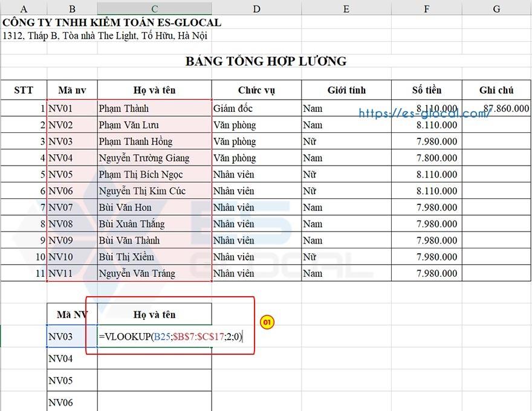Click lookup table Họ và tên header
The width and height of the screenshot is (532, 411).
coord(154,314)
